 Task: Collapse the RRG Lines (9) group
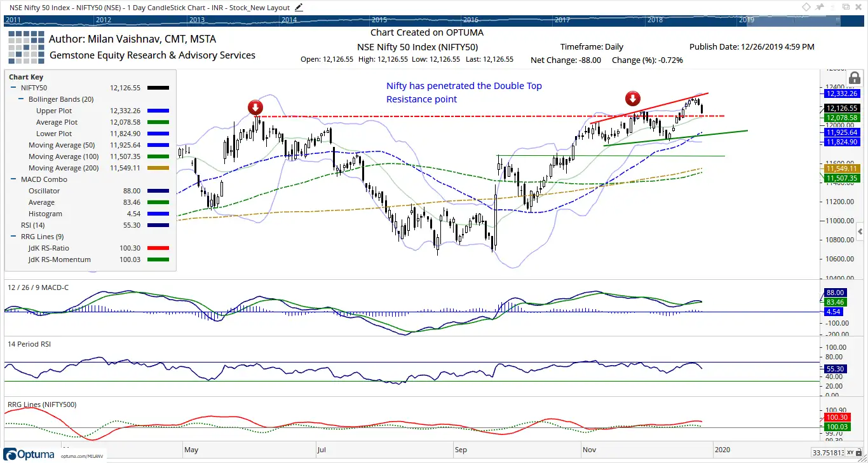(x=15, y=237)
